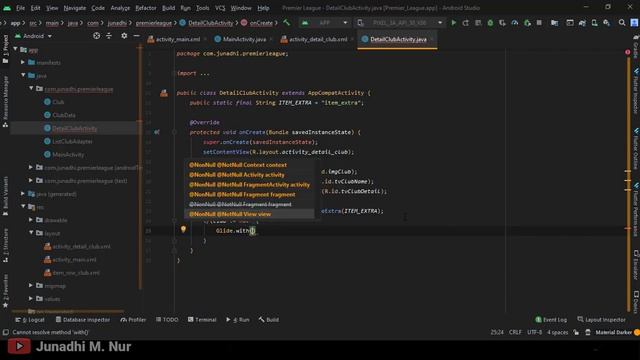Expand the mipmap folder
640x360 pixels.
(x=31, y=286)
